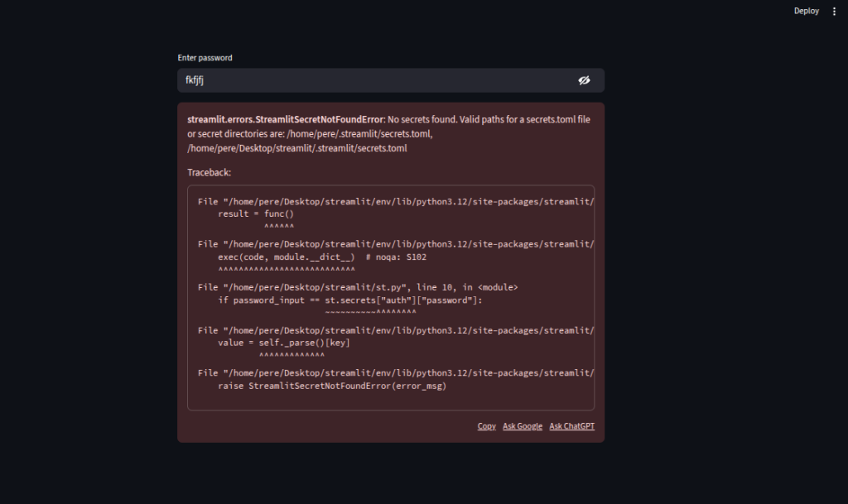Select the st.py line 10 traceback entry
Image resolution: width=848 pixels, height=504 pixels.
[x=358, y=287]
